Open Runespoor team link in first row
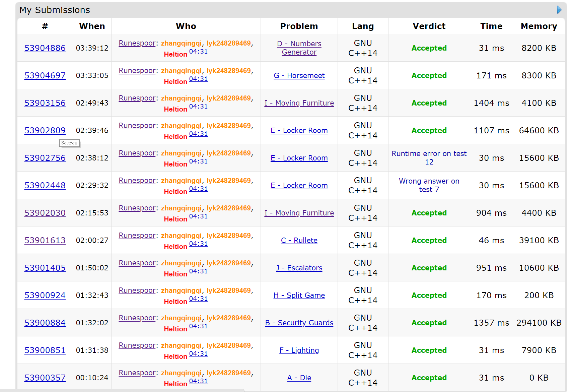The image size is (570, 392). [x=137, y=43]
